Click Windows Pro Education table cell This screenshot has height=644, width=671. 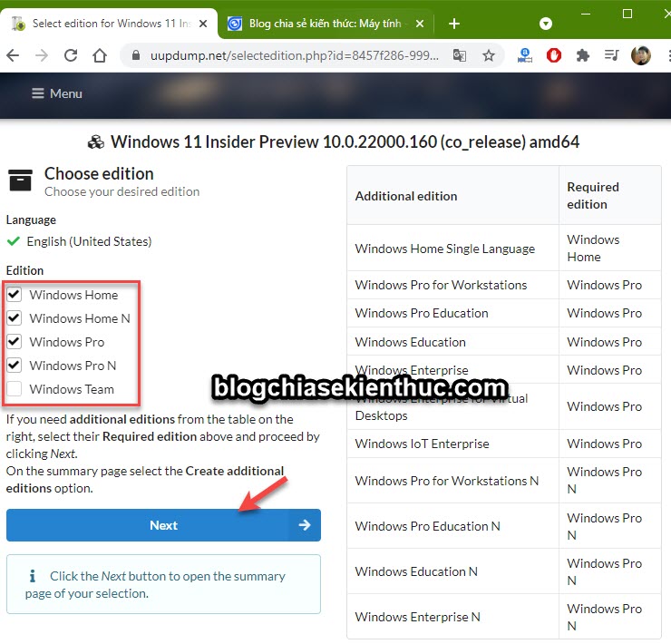(x=452, y=313)
